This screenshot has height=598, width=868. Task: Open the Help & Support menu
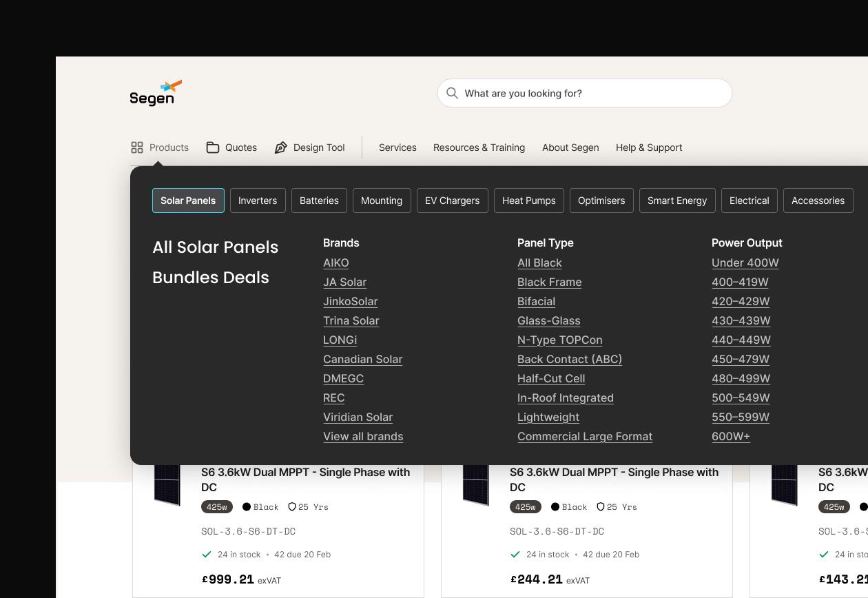pyautogui.click(x=649, y=147)
